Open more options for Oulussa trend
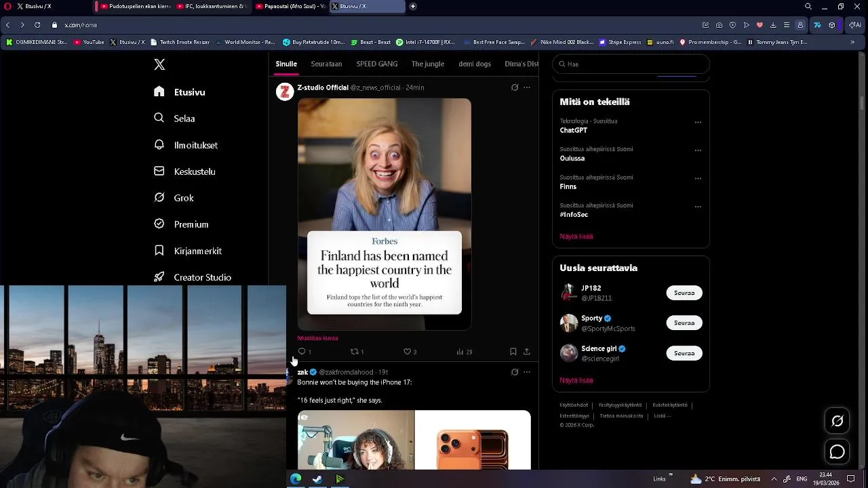Viewport: 868px width, 488px height. click(698, 150)
